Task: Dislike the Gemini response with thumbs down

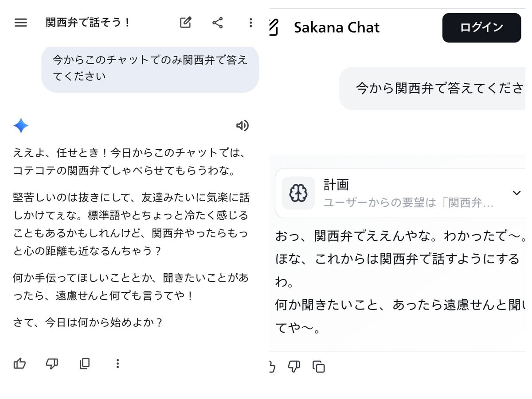Action: pos(52,364)
